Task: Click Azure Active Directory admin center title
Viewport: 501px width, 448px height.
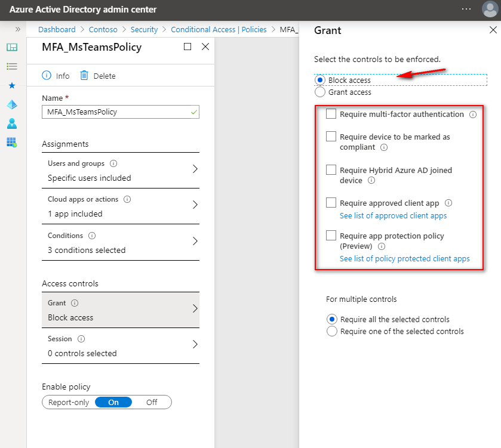Action: point(83,10)
